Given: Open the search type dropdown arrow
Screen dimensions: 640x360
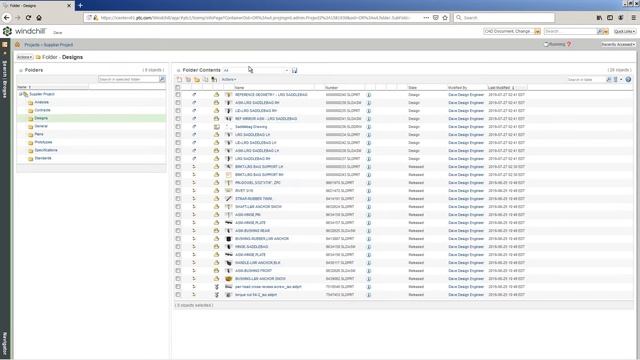Looking at the screenshot, I should (x=537, y=31).
